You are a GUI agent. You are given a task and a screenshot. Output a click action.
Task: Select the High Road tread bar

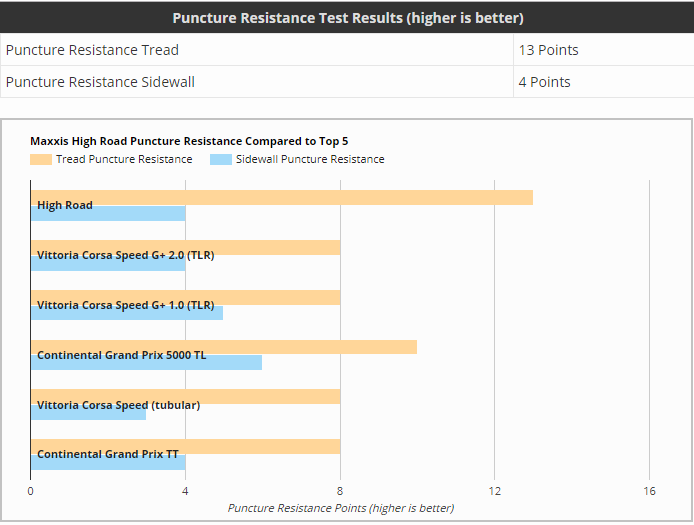click(x=282, y=198)
